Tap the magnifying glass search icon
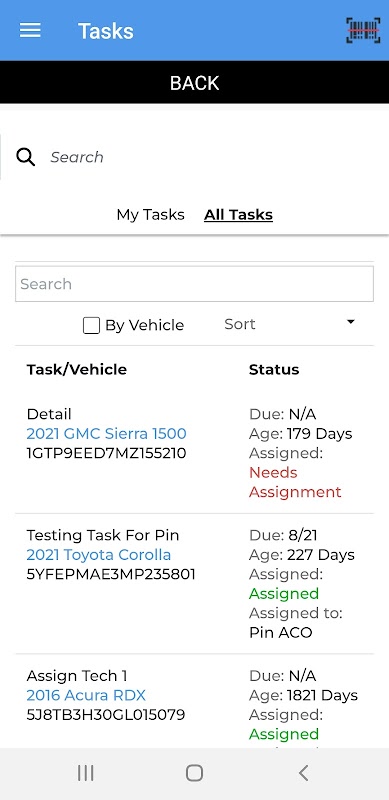 coord(26,157)
